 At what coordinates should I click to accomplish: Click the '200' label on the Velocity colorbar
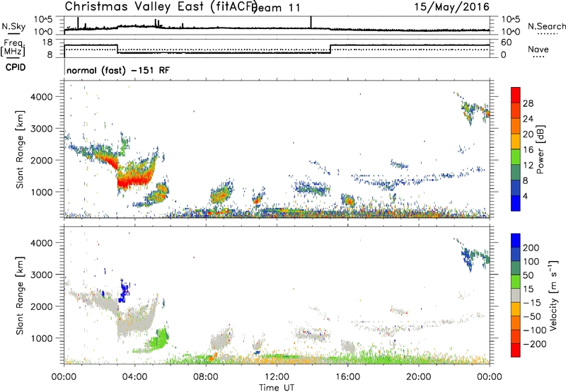point(531,248)
